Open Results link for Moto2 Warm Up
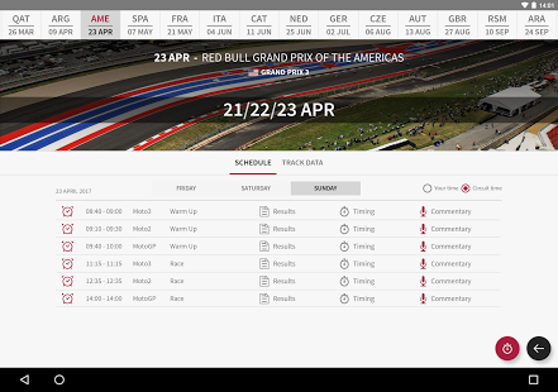558x392 pixels. coord(284,229)
